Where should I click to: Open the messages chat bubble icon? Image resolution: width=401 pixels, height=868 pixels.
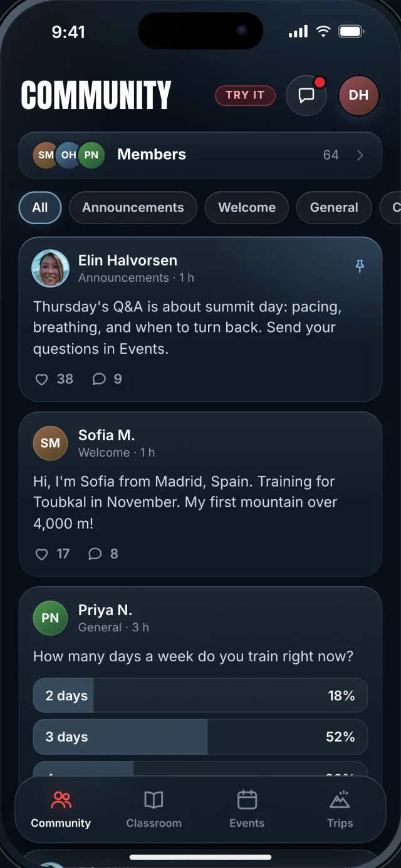(x=306, y=95)
